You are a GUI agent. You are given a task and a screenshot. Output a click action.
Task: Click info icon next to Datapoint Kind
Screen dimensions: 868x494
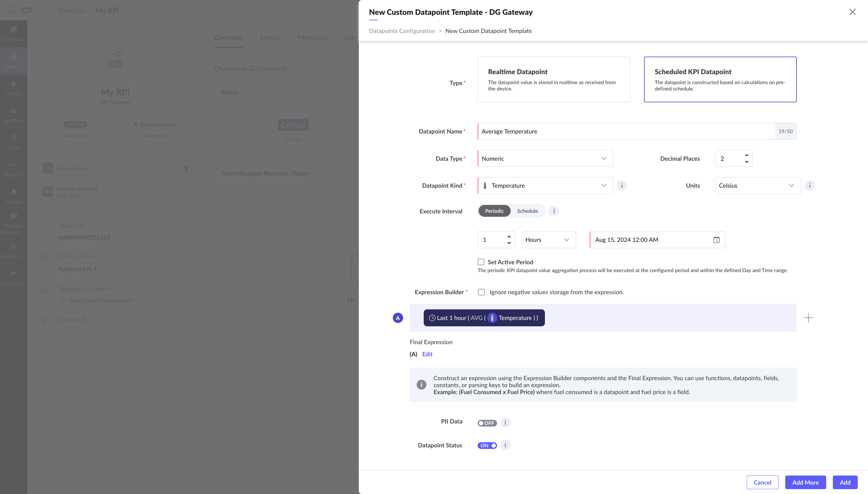(x=622, y=186)
